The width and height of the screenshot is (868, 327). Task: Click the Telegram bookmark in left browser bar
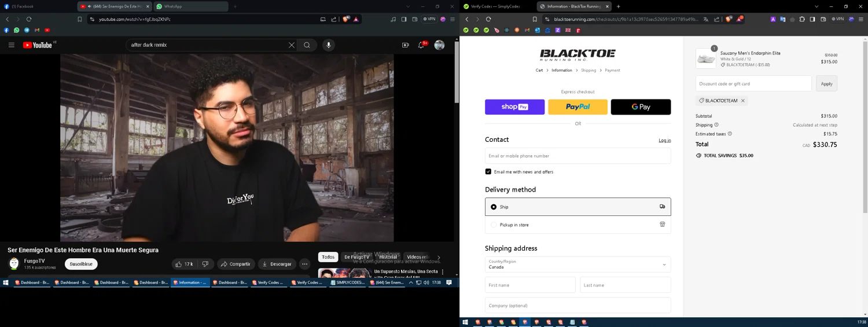(x=27, y=30)
